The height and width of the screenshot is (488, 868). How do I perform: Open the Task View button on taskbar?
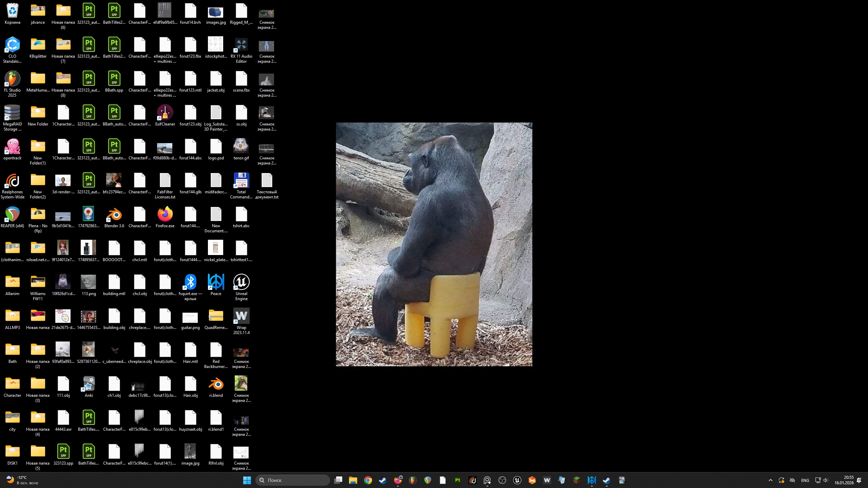(x=338, y=480)
